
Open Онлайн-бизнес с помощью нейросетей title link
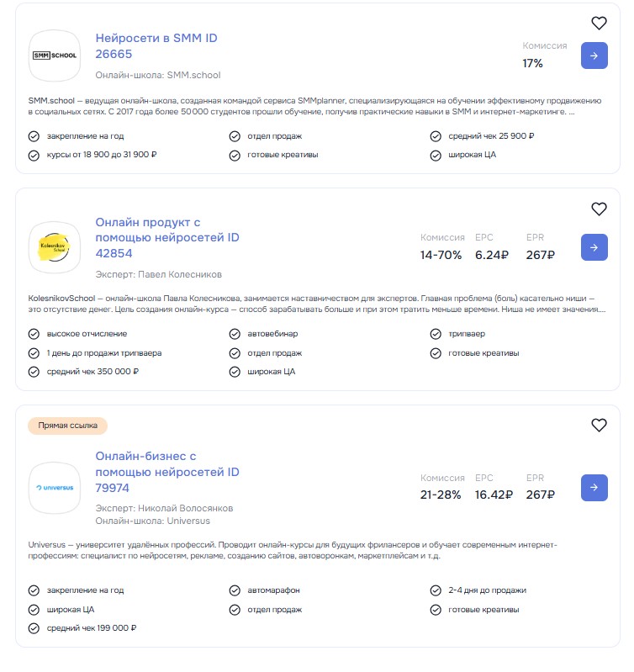(x=166, y=472)
